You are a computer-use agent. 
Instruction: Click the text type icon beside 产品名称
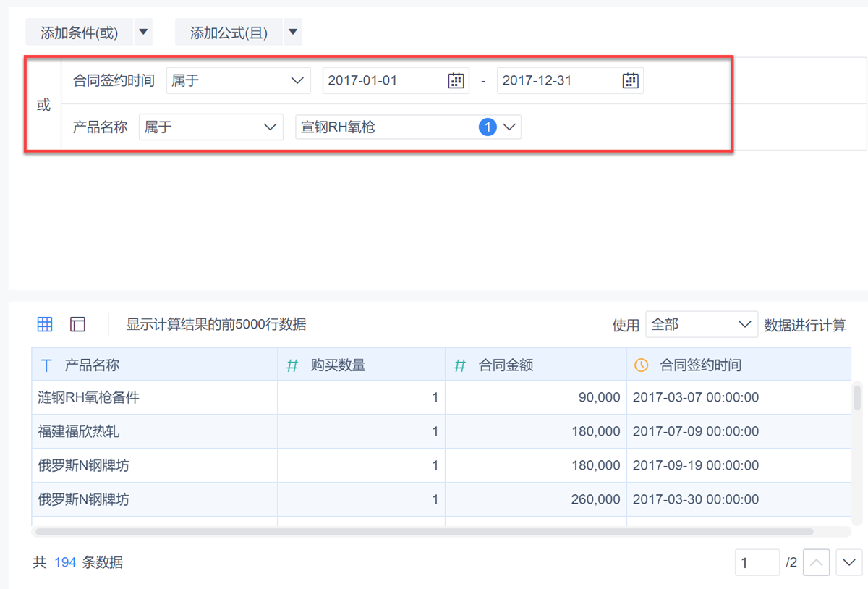(47, 365)
